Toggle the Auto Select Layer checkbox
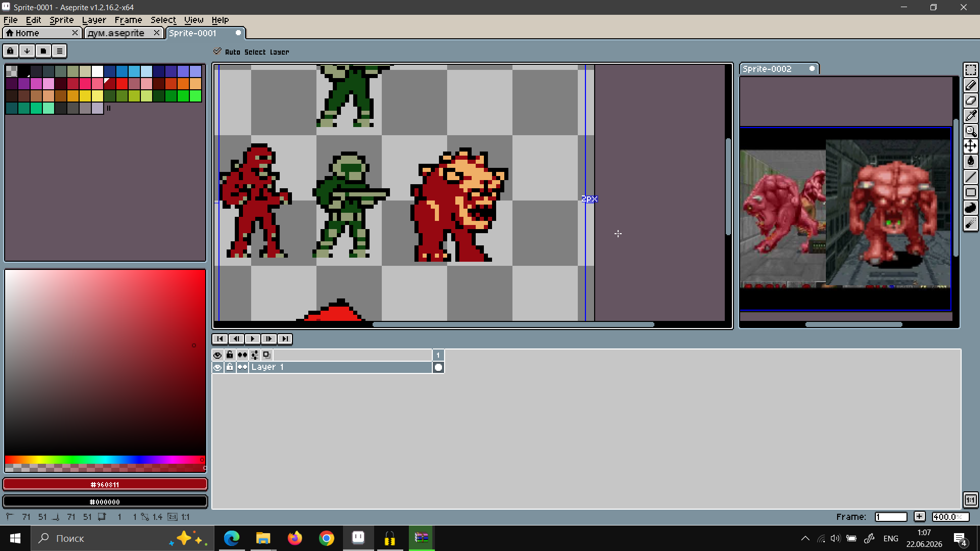 (217, 51)
